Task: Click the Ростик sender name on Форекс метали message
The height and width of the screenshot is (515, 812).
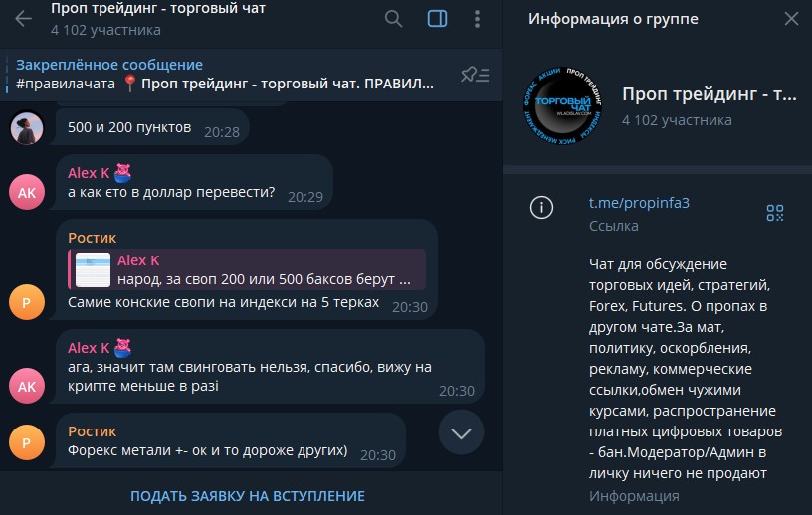Action: coord(92,431)
